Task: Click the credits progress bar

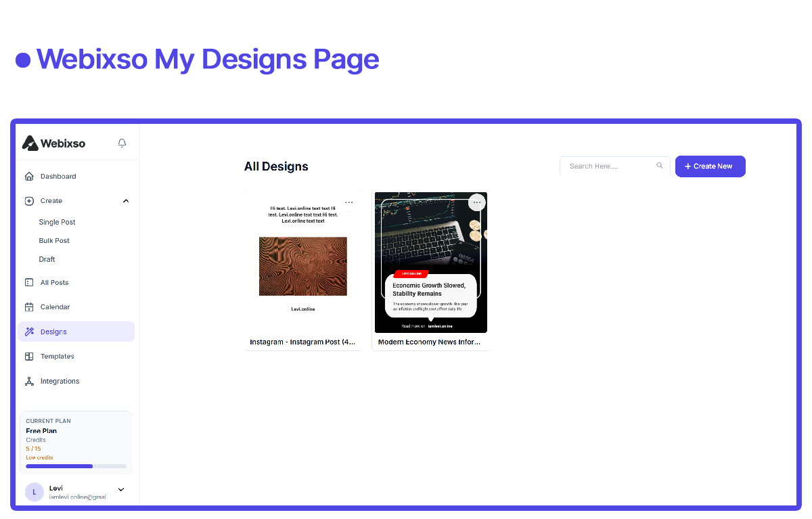Action: [76, 466]
